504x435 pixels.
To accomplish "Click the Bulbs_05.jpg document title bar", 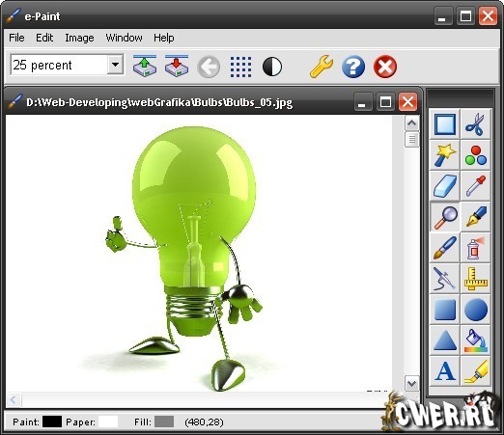I will pos(212,102).
